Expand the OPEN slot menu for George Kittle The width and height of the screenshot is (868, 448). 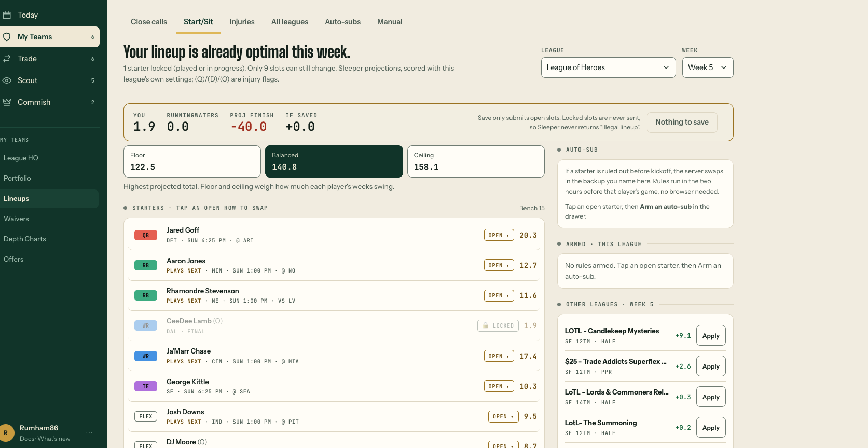(499, 386)
